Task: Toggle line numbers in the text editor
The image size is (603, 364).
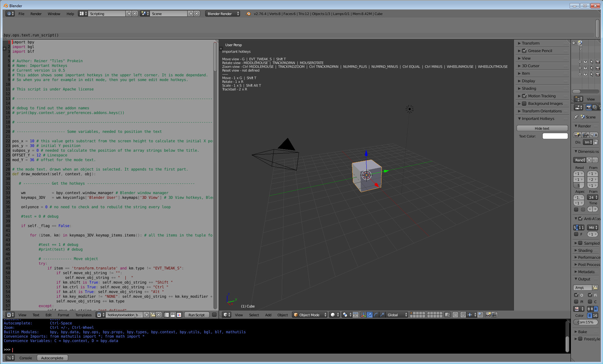Action: coord(167,315)
